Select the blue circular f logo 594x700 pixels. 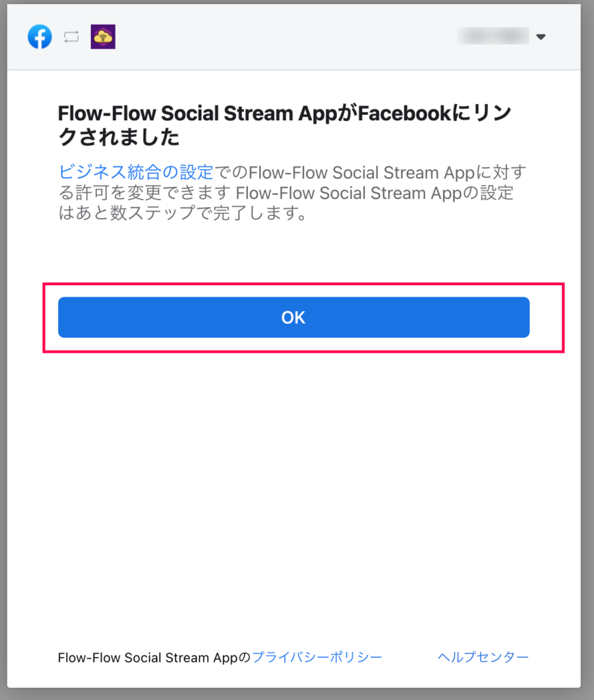(40, 37)
